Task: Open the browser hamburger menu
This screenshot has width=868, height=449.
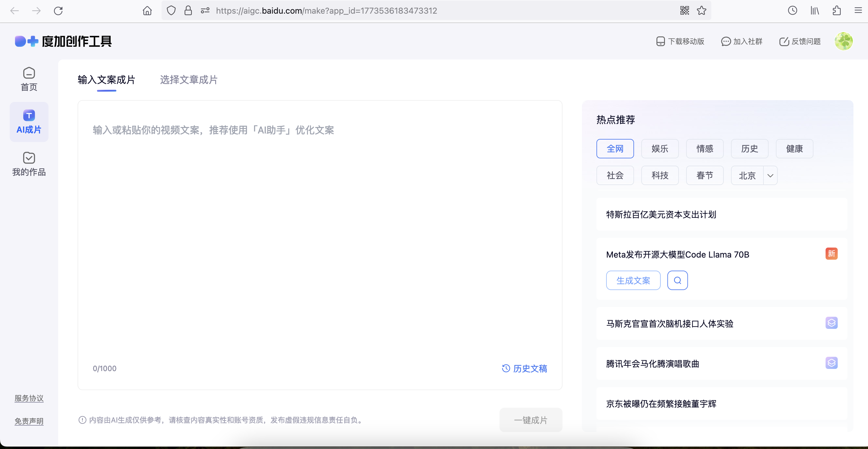Action: pyautogui.click(x=858, y=10)
